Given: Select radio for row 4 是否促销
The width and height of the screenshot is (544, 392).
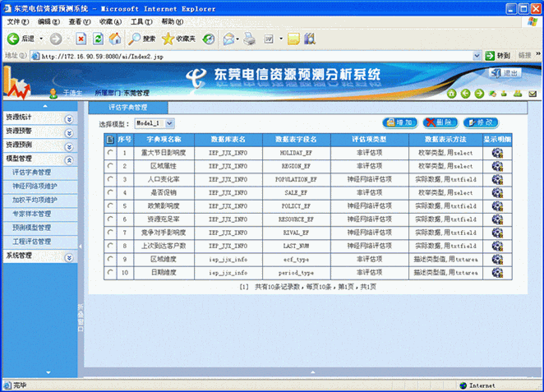Looking at the screenshot, I should (x=110, y=192).
